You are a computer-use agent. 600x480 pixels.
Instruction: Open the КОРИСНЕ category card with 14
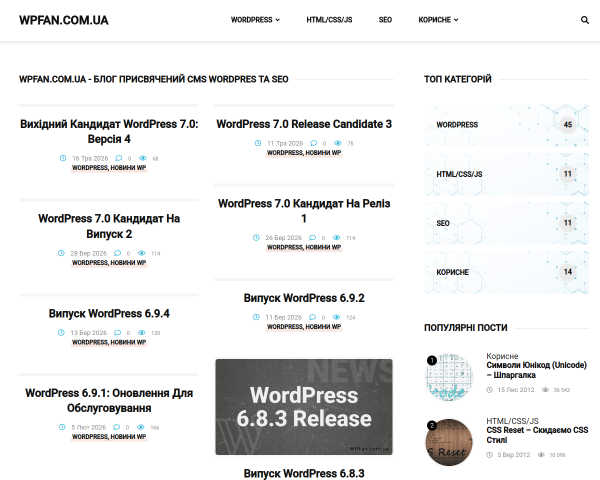[506, 272]
